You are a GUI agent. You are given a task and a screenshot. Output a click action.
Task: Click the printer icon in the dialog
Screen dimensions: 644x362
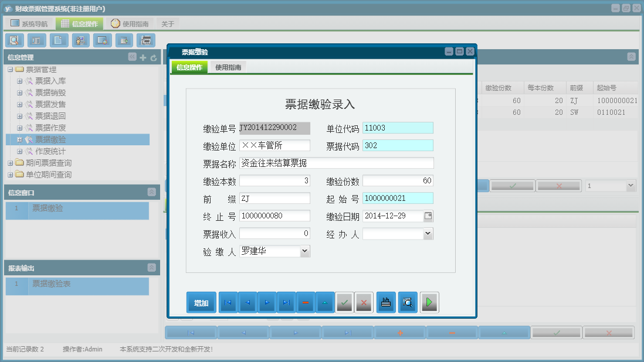386,303
